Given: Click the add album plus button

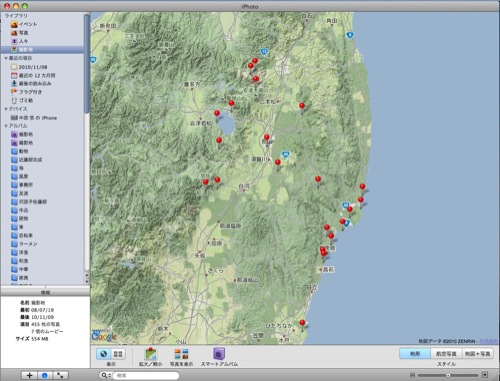Looking at the screenshot, I should pos(29,375).
